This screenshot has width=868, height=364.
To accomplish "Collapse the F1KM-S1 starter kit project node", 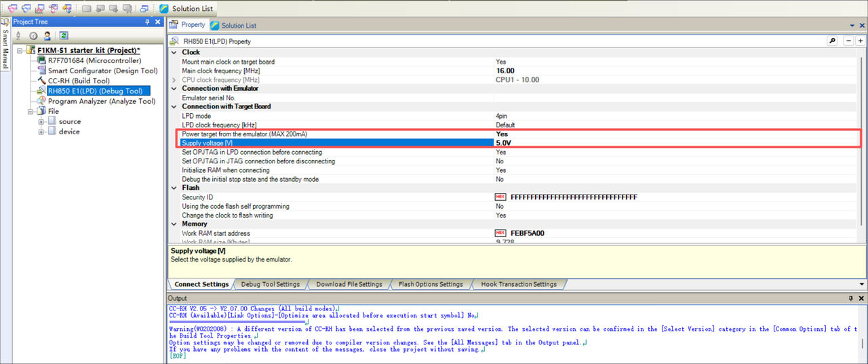I will (20, 50).
